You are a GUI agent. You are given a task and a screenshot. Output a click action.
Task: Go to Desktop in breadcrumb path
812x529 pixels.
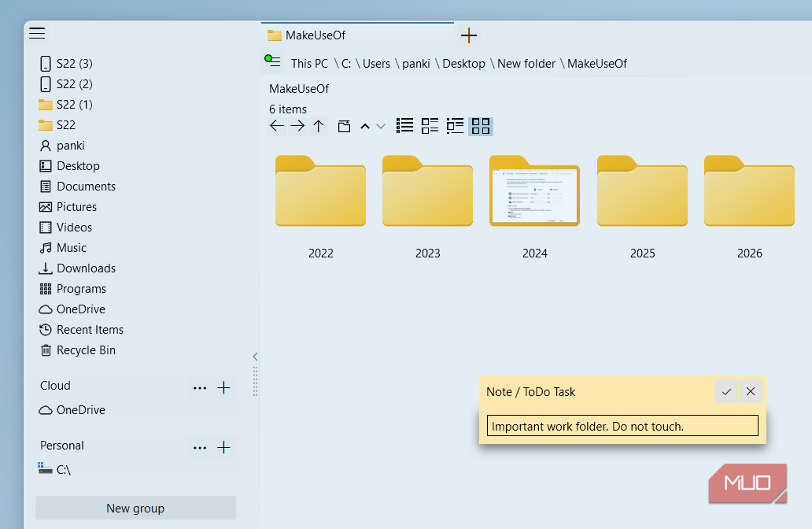tap(464, 64)
